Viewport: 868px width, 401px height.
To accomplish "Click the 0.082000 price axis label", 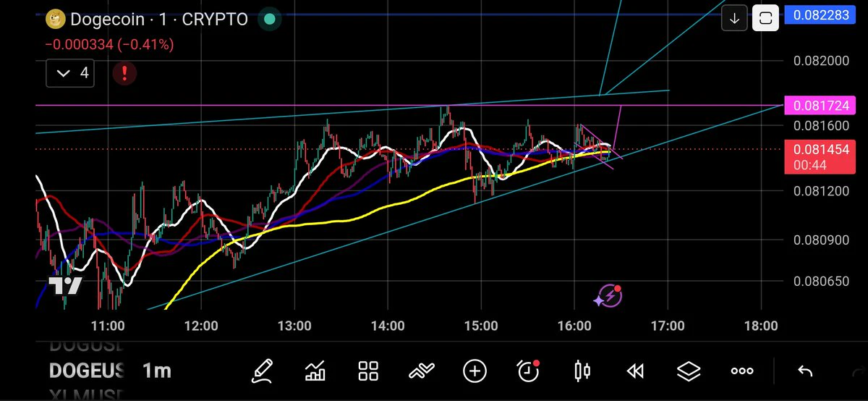I will pyautogui.click(x=821, y=61).
